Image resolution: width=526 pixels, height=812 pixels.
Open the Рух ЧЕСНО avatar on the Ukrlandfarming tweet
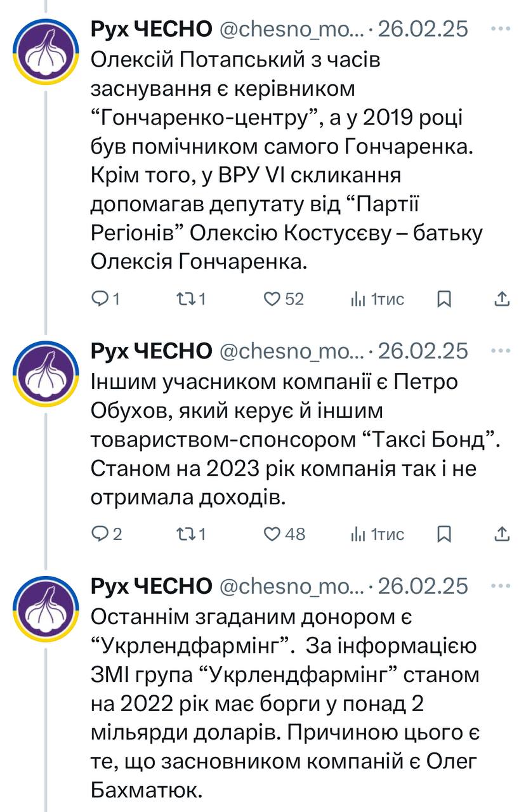point(46,609)
